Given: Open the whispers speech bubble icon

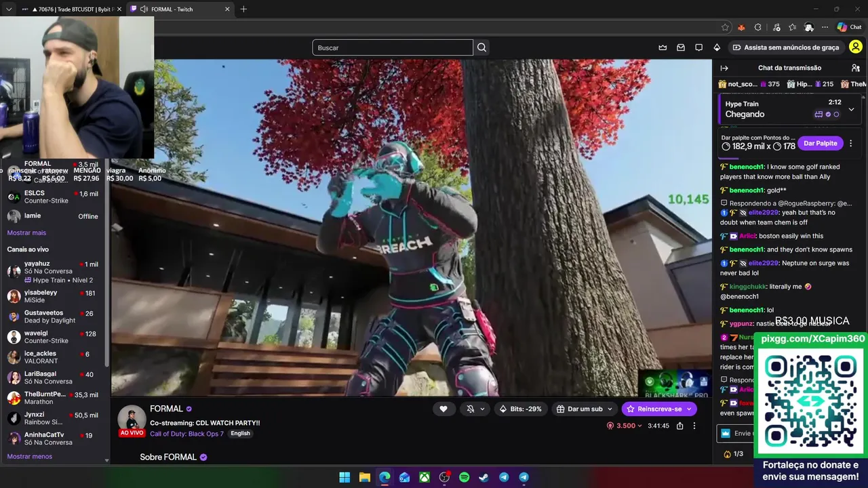Looking at the screenshot, I should coord(698,47).
